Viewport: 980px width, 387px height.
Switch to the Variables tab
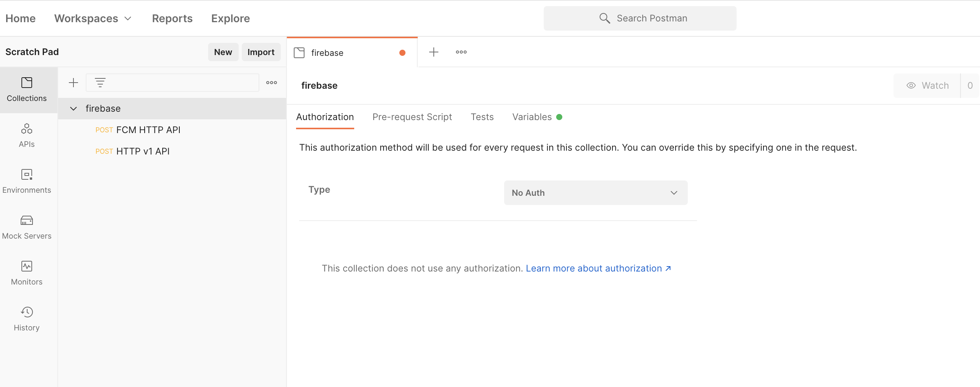[537, 117]
